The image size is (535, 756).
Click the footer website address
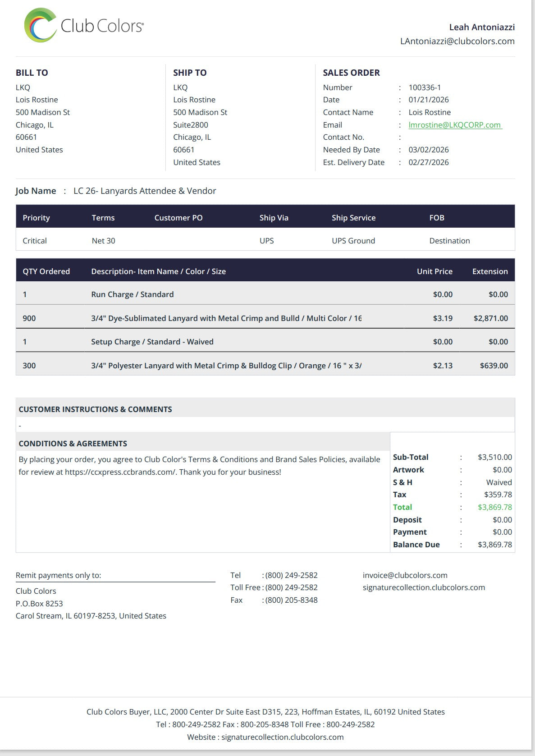(x=282, y=737)
